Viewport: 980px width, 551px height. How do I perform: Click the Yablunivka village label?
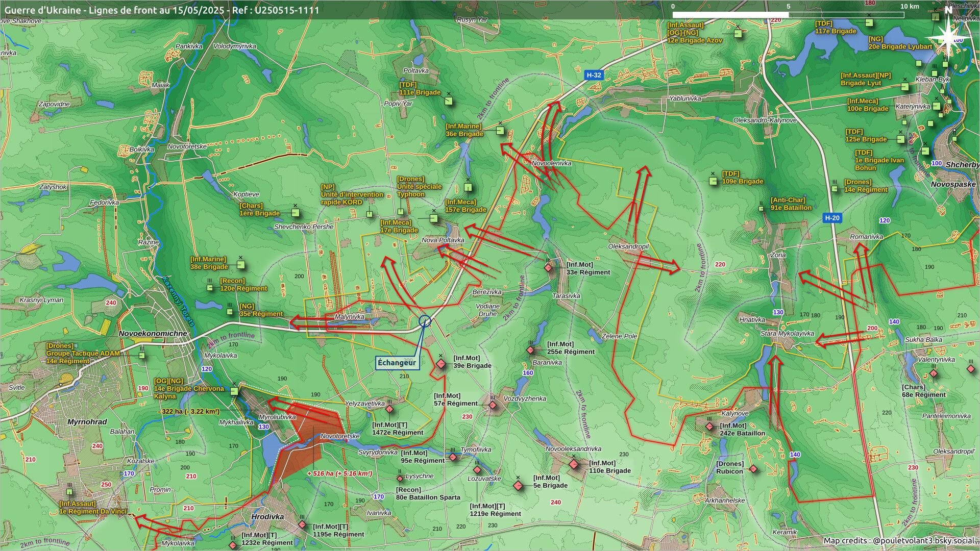click(685, 98)
